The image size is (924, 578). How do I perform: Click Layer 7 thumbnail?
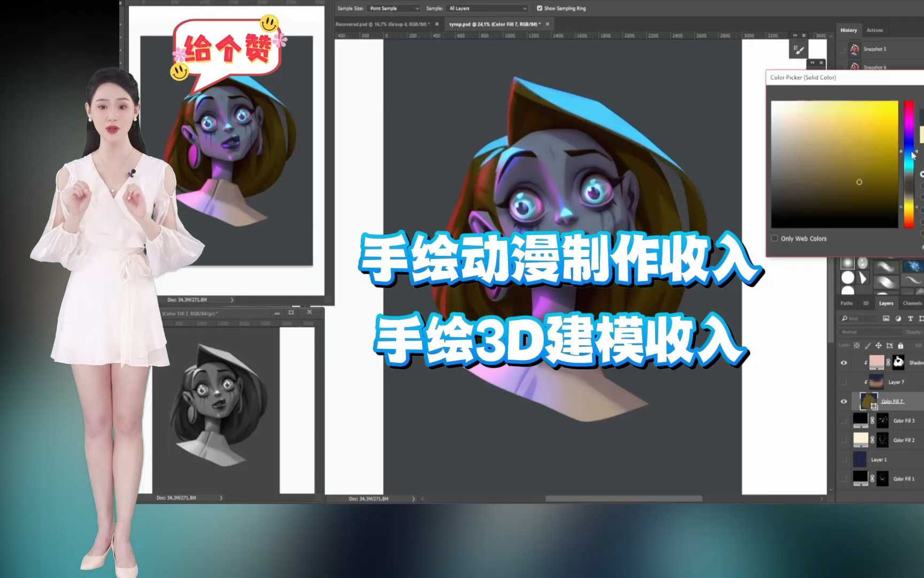coord(876,382)
